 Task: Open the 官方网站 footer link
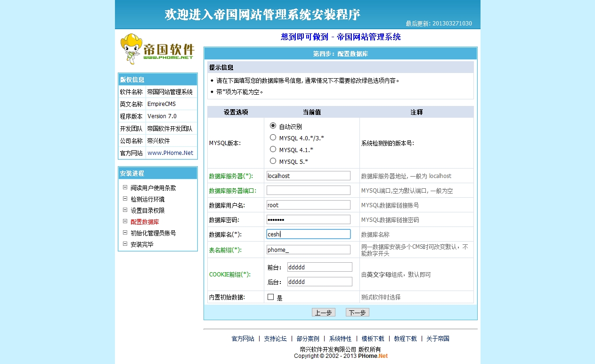(x=243, y=339)
